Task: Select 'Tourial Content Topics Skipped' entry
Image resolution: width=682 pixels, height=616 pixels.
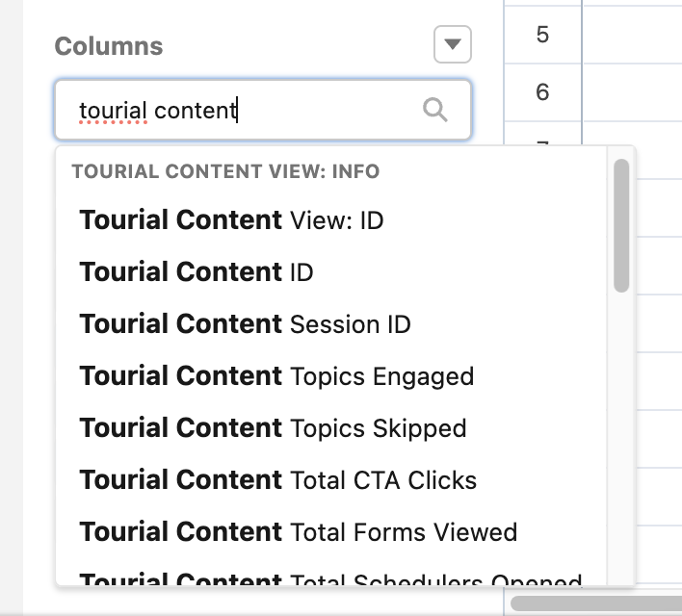Action: [x=273, y=428]
